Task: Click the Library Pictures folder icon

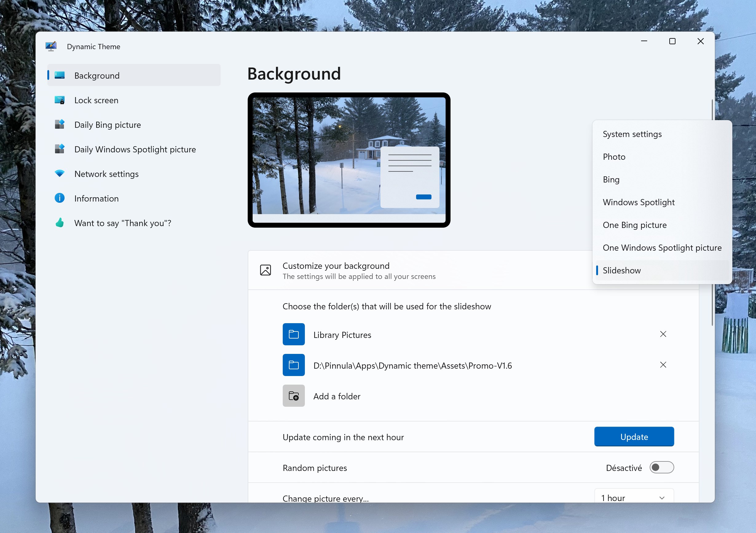Action: tap(293, 334)
